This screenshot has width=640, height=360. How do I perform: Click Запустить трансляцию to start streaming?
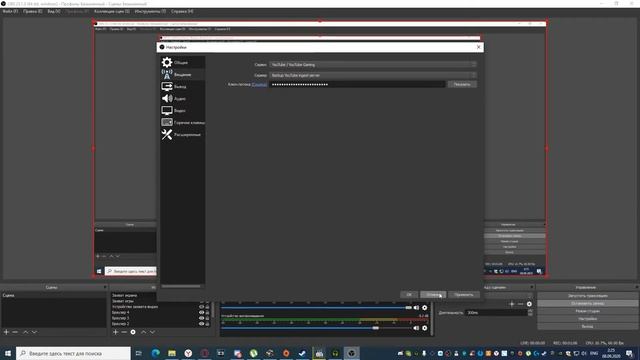coord(588,296)
